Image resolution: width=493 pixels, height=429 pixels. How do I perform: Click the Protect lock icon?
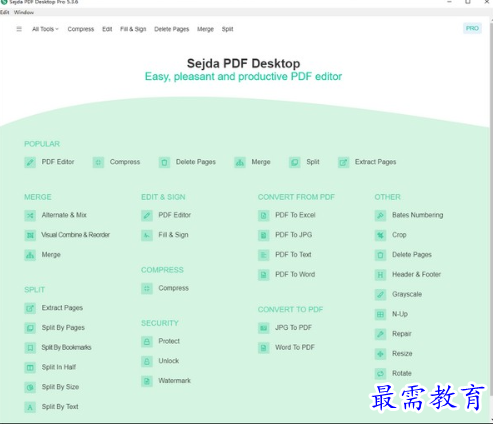[147, 342]
